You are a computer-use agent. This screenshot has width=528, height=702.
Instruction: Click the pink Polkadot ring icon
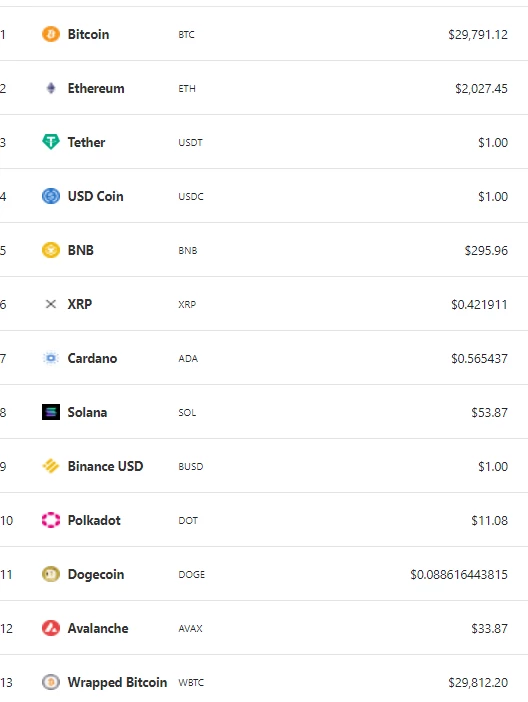click(x=51, y=520)
